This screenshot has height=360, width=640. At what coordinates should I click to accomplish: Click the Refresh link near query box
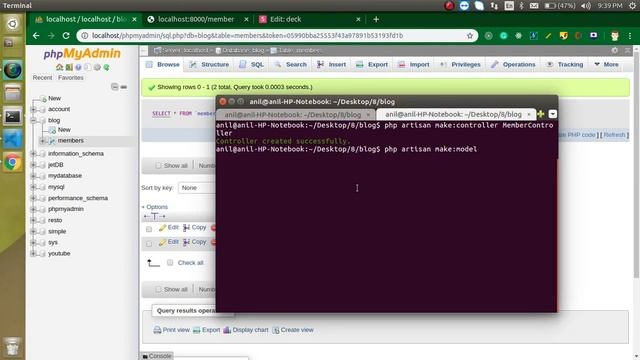coord(614,135)
